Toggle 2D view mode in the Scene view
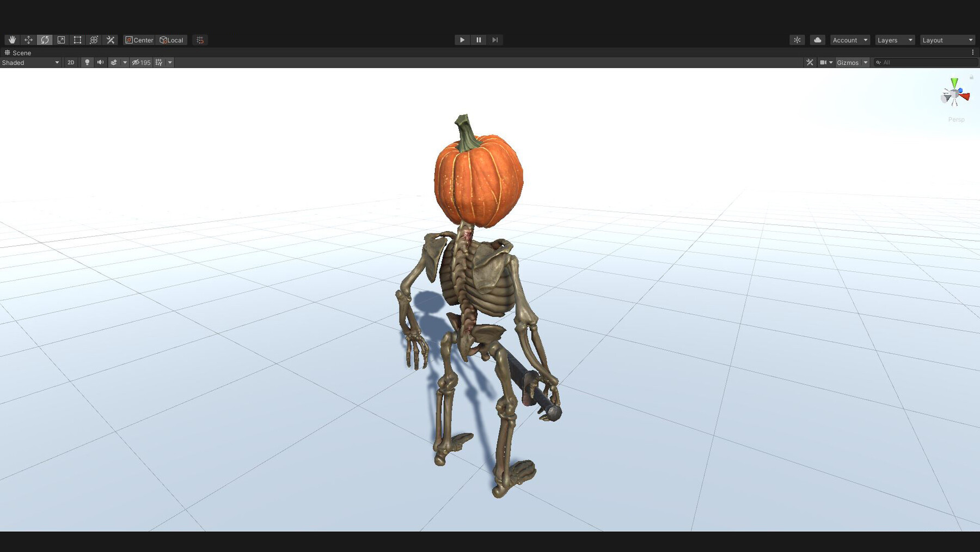The image size is (980, 552). 71,62
